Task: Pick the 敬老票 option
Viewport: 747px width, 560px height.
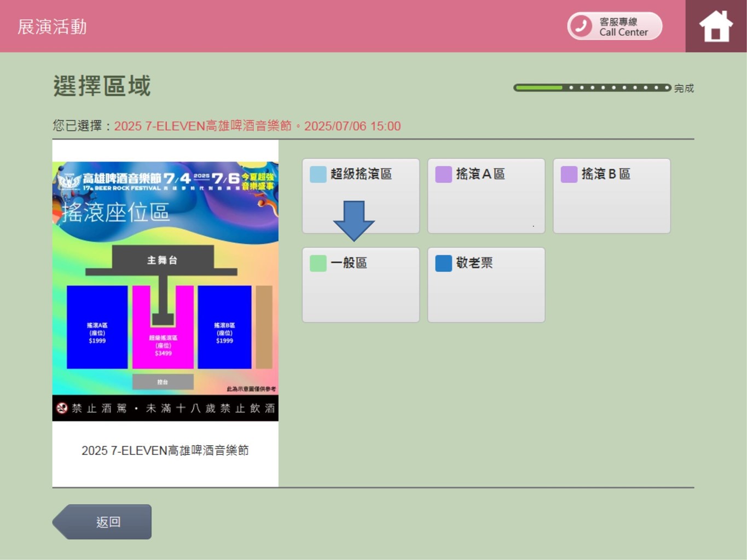Action: pos(486,285)
